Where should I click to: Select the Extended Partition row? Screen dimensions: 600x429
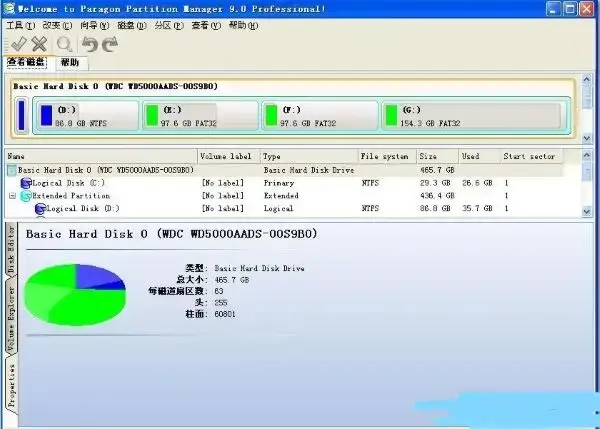[284, 196]
